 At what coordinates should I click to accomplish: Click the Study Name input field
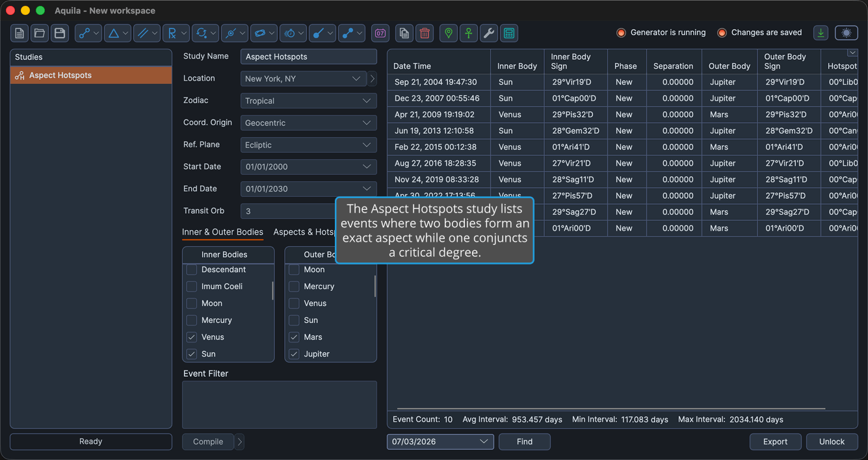coord(309,57)
